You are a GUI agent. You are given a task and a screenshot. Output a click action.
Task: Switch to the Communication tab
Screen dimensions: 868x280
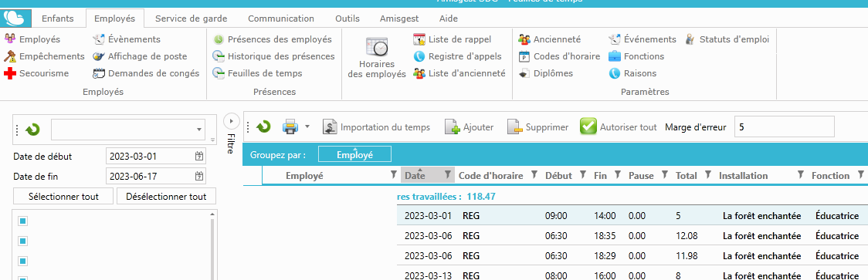point(281,19)
